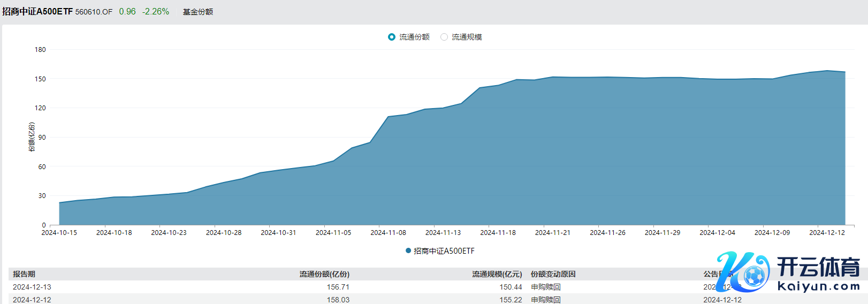Select the 2024-12-13 report date row
This screenshot has height=304, width=868.
pyautogui.click(x=32, y=287)
